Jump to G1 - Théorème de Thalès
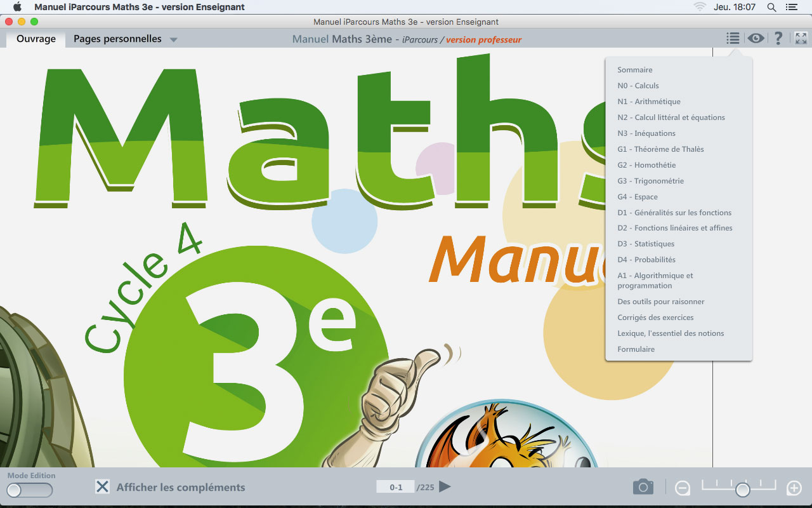The image size is (812, 508). tap(660, 149)
